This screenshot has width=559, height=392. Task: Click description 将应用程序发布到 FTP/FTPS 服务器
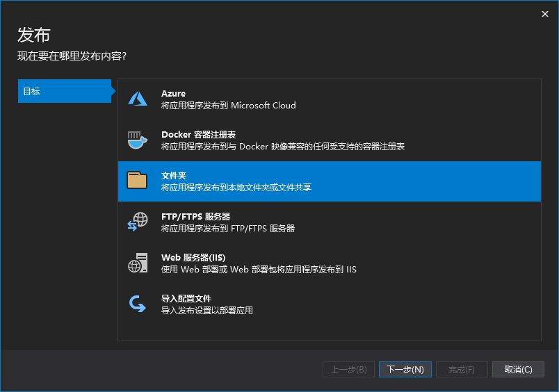click(x=228, y=229)
